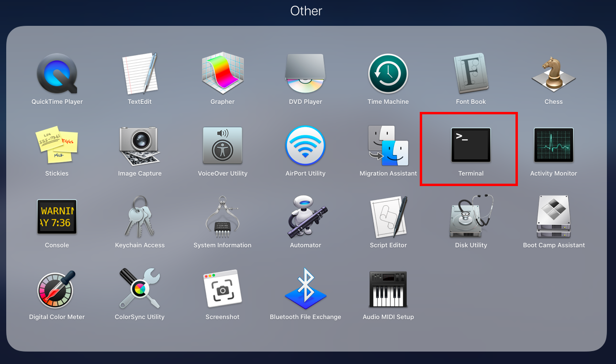
Task: Open Image Capture
Action: click(x=140, y=146)
